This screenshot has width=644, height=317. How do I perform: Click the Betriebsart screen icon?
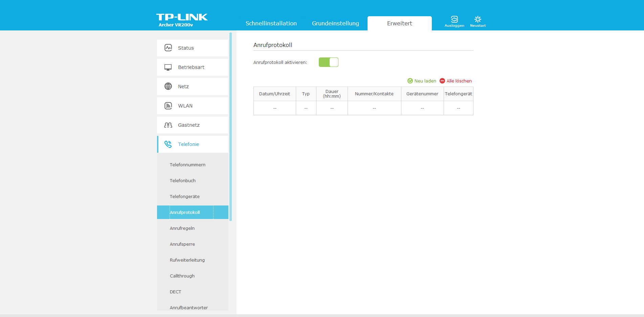(x=168, y=67)
